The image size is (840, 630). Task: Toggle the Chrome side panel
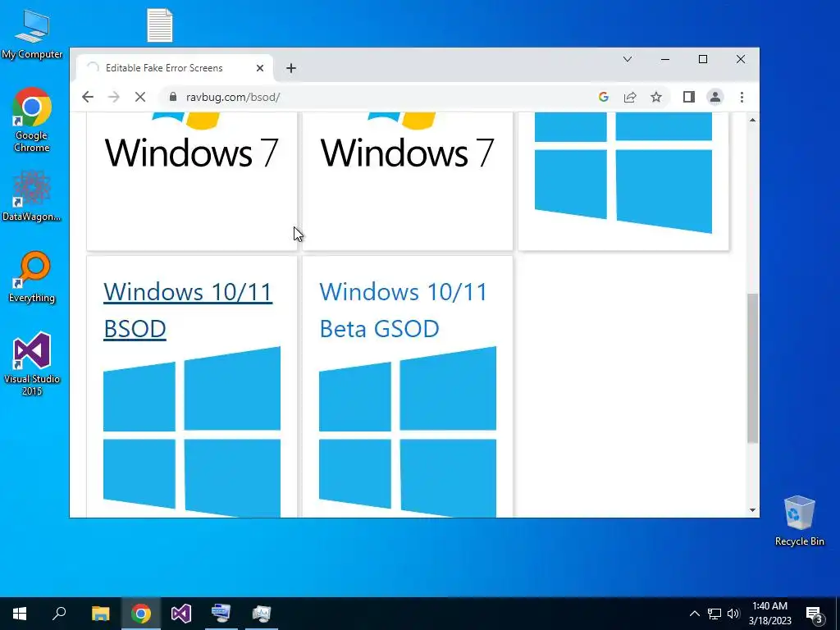(x=689, y=97)
